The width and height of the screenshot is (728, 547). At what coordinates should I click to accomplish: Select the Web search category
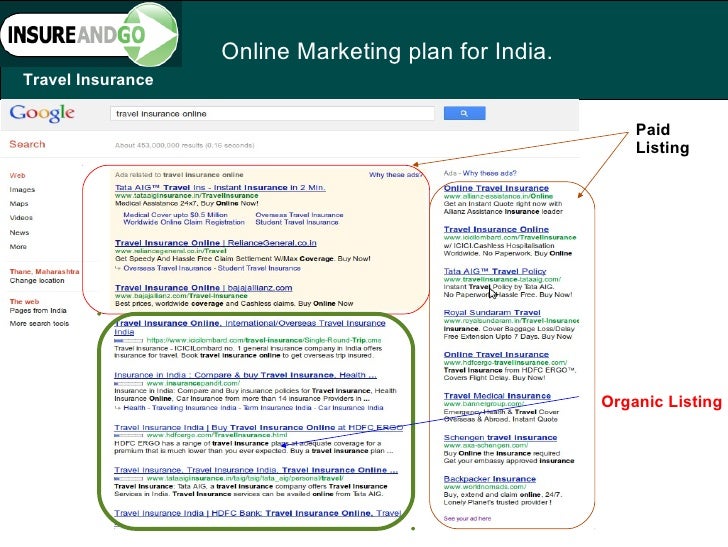point(18,176)
